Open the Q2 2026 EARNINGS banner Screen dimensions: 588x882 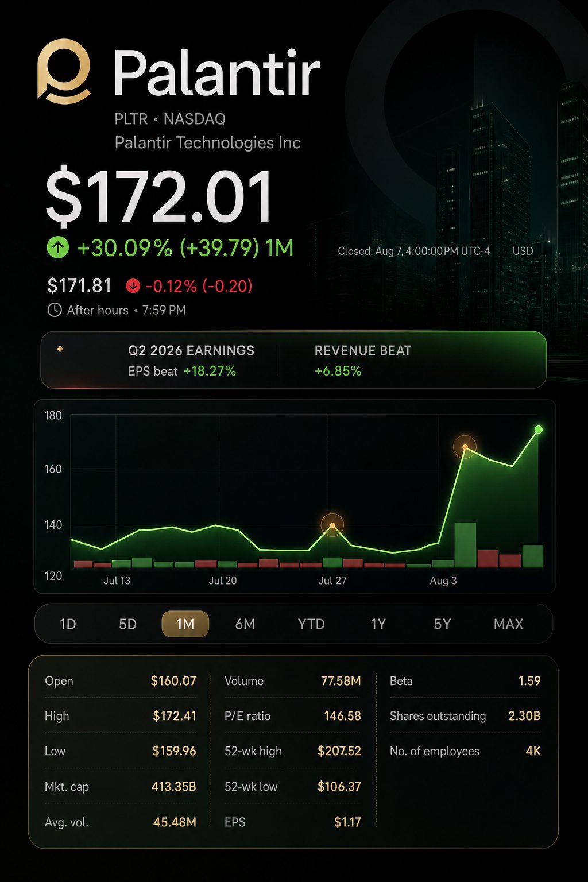293,360
